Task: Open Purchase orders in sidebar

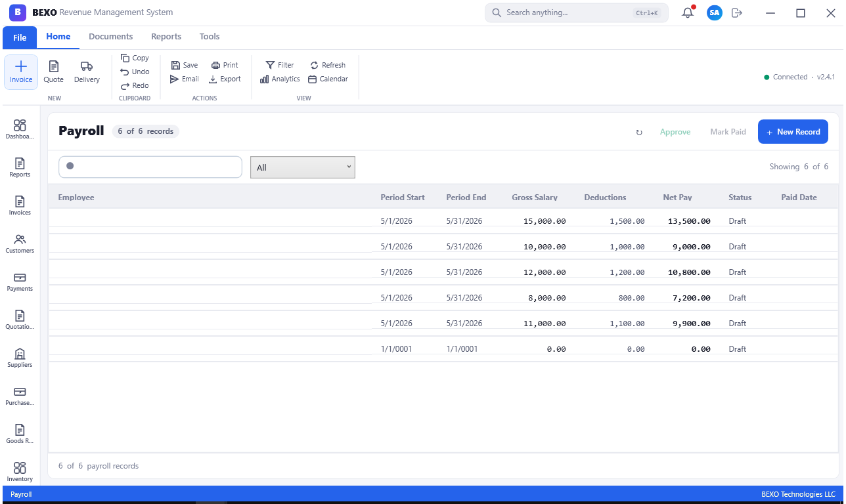Action: [x=20, y=396]
